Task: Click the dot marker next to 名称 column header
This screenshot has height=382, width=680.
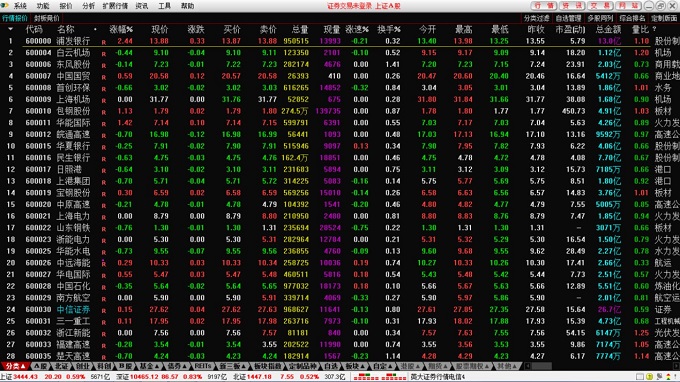Action: point(95,29)
